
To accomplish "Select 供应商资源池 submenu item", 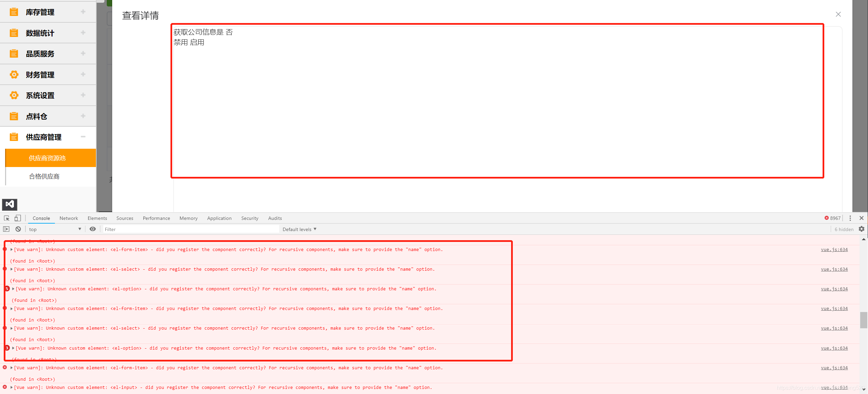I will pos(51,158).
